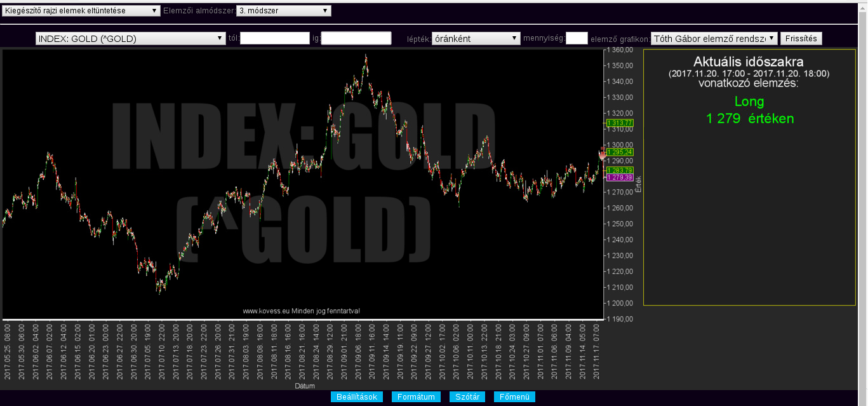Expand the '3. módszer' submethod dropdown

tap(283, 11)
